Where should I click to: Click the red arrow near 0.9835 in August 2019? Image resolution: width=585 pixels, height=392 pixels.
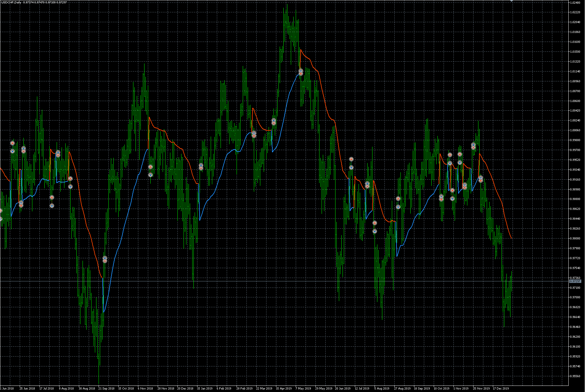(375, 223)
